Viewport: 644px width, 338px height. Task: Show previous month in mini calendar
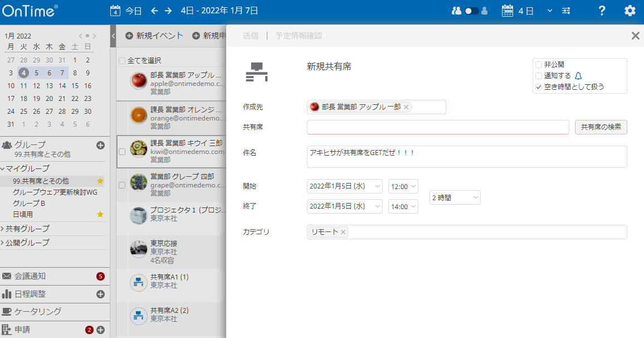[x=80, y=36]
